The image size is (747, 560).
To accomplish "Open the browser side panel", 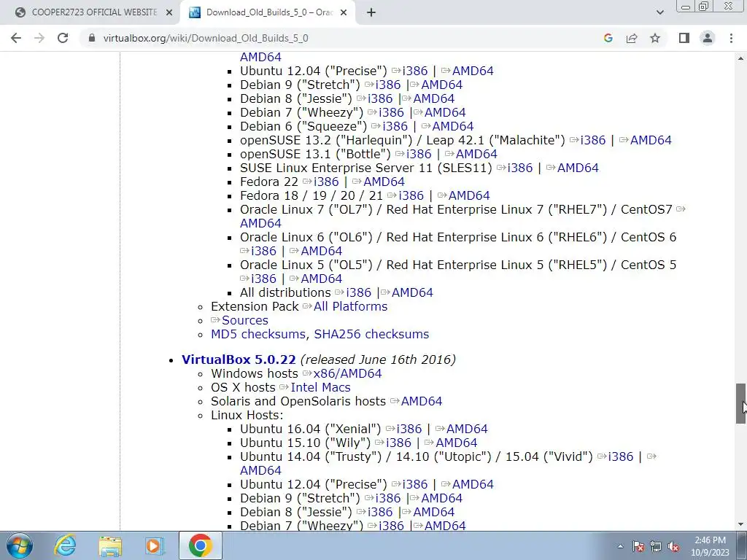I will 684,38.
